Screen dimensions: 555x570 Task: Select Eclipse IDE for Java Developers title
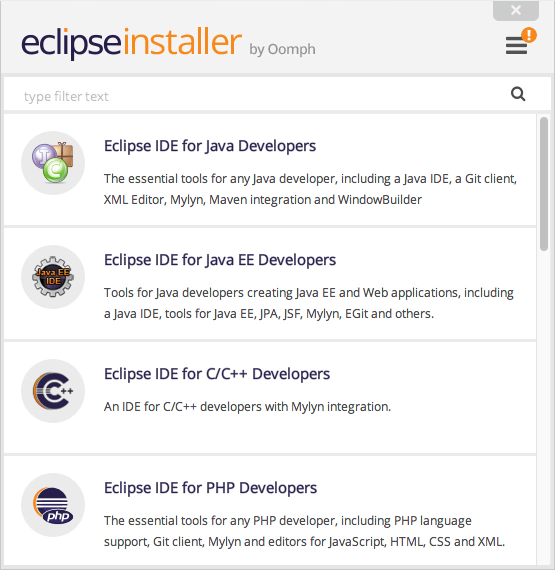tap(210, 146)
